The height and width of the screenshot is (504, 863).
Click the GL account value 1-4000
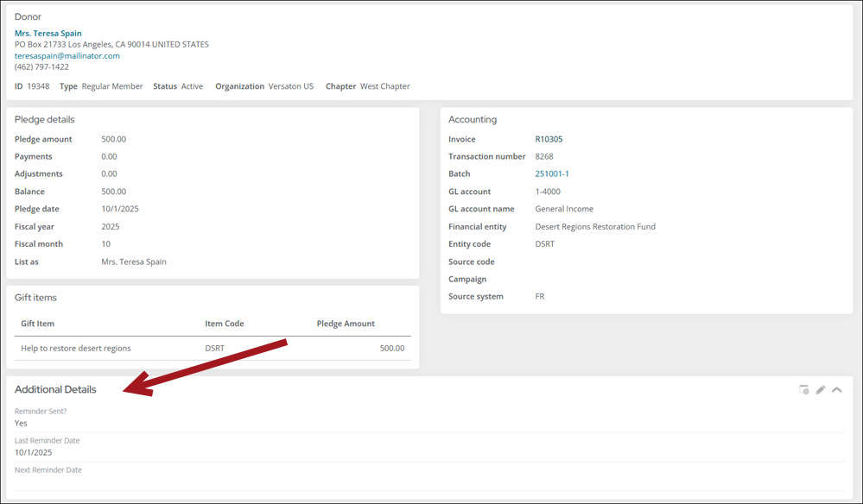(x=548, y=192)
